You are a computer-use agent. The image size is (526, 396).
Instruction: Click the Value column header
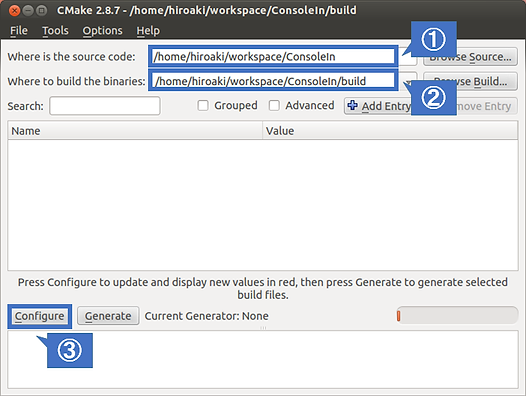coord(390,131)
